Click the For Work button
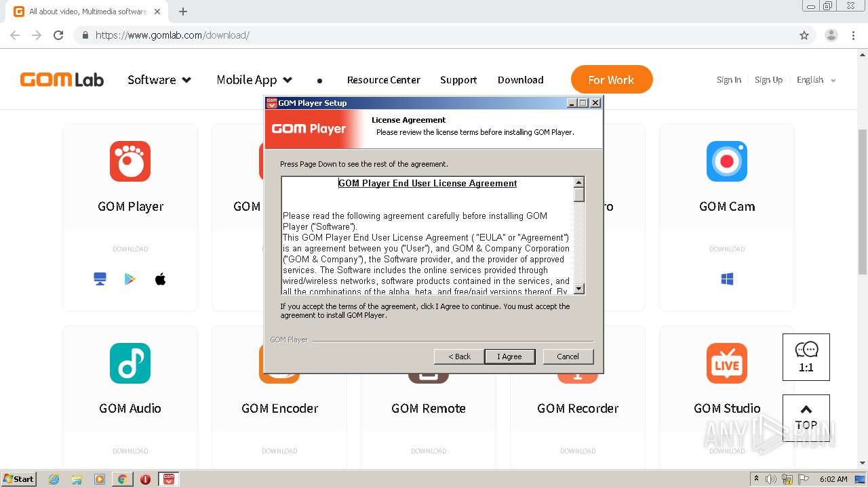Viewport: 868px width, 488px height. (612, 79)
